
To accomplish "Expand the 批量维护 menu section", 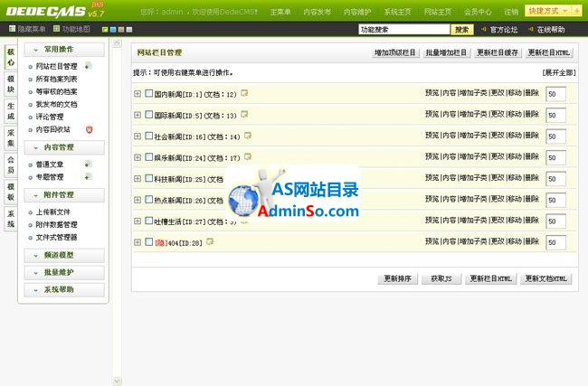I will (64, 272).
